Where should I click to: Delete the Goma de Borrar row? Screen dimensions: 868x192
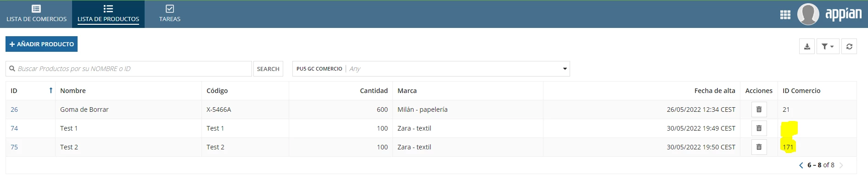(x=759, y=110)
